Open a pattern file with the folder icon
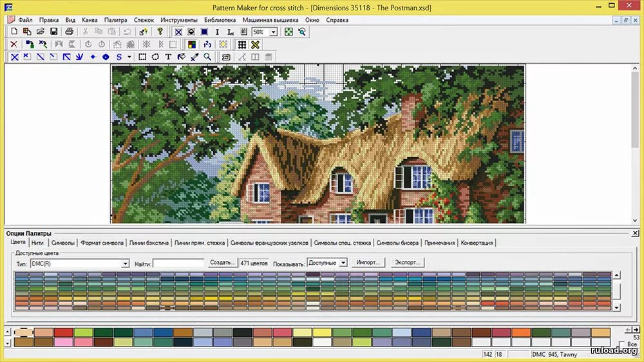The image size is (644, 362). click(40, 32)
